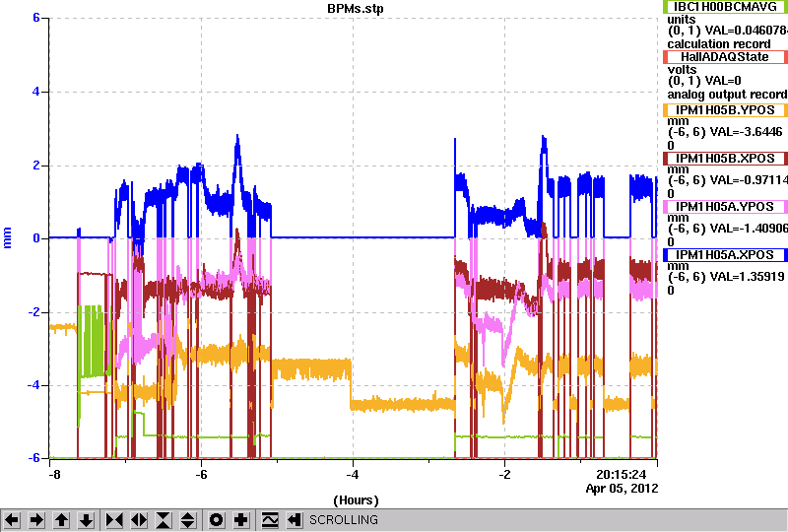788x532 pixels.
Task: Pan the plot up with the up arrow
Action: pyautogui.click(x=61, y=519)
